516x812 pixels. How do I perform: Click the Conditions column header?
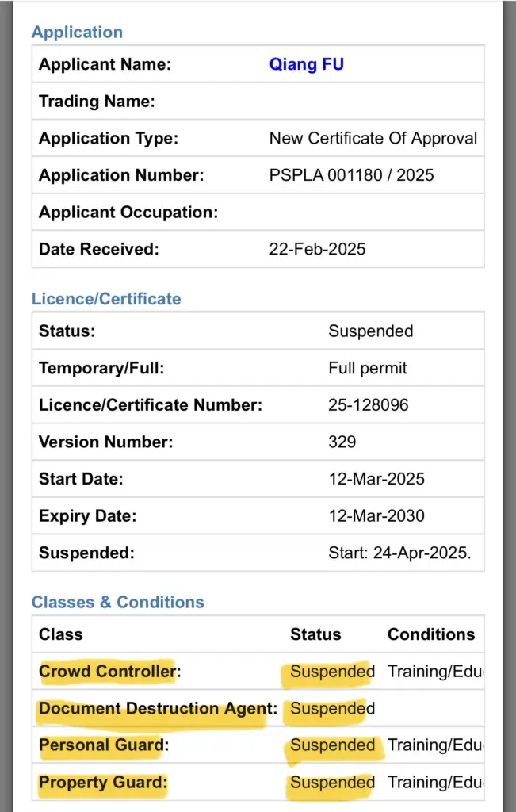click(x=431, y=634)
